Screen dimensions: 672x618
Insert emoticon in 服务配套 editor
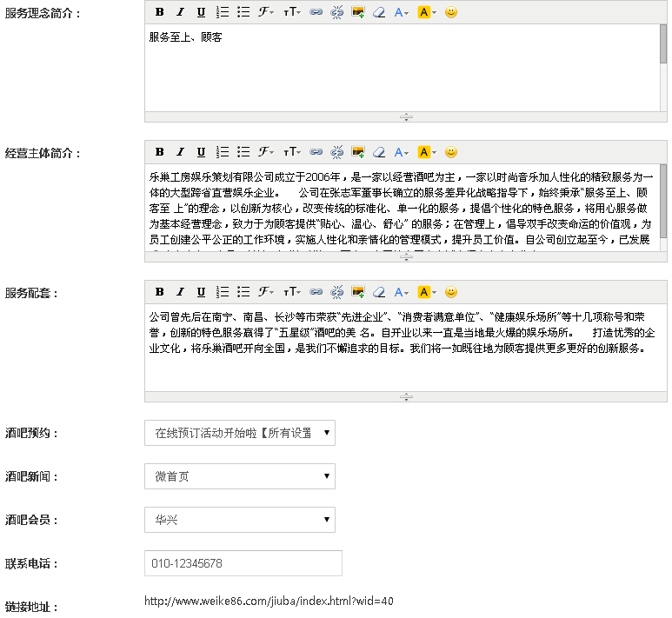coord(450,292)
